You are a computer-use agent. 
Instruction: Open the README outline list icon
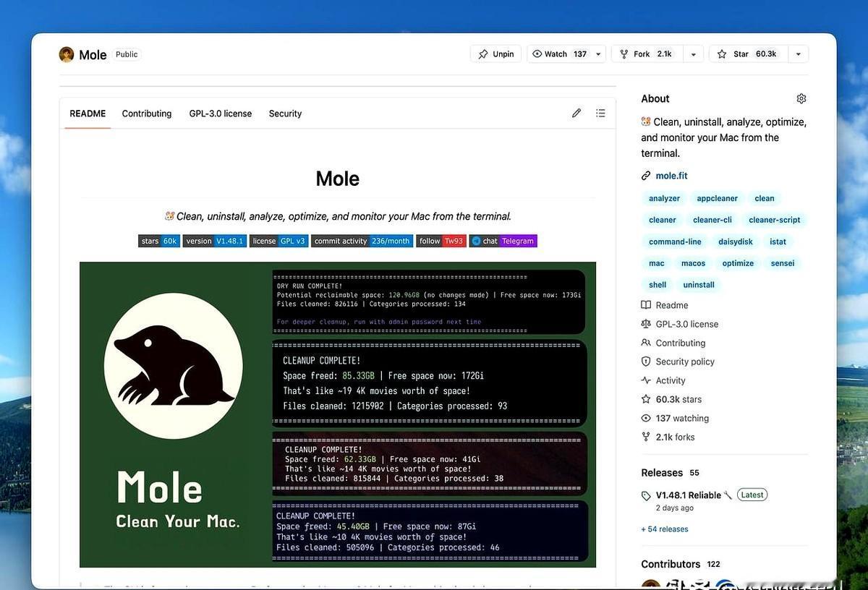[600, 113]
